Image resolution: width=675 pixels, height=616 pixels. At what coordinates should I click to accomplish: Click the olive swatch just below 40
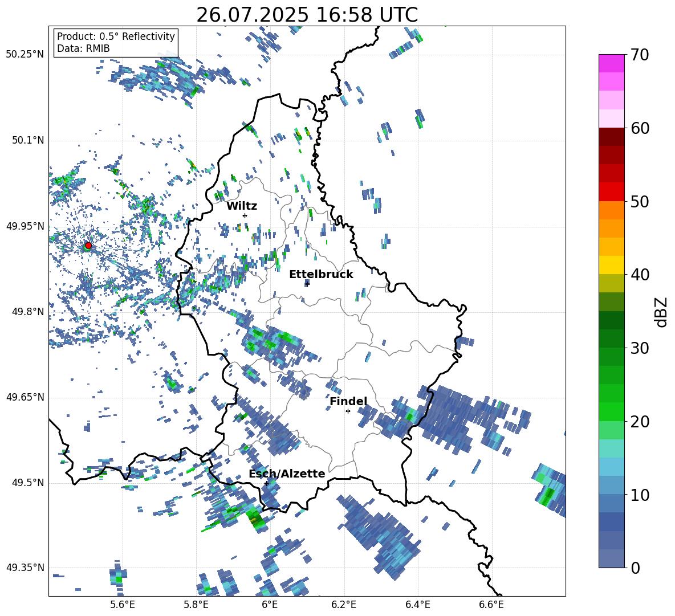(x=611, y=283)
